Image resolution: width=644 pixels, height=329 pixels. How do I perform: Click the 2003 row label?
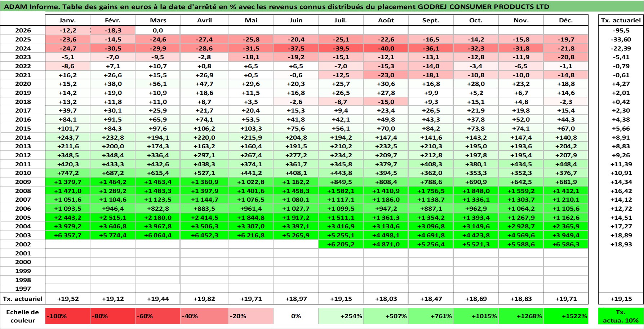(23, 235)
